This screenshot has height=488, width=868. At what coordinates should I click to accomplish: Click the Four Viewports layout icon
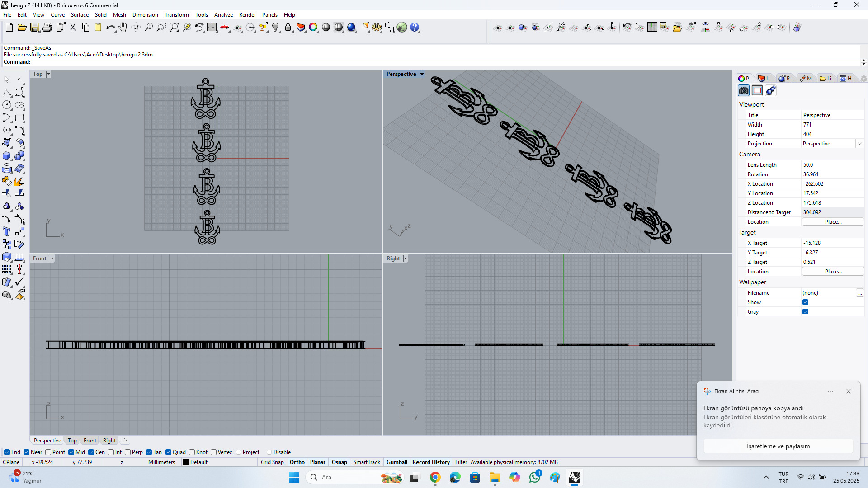(x=212, y=28)
